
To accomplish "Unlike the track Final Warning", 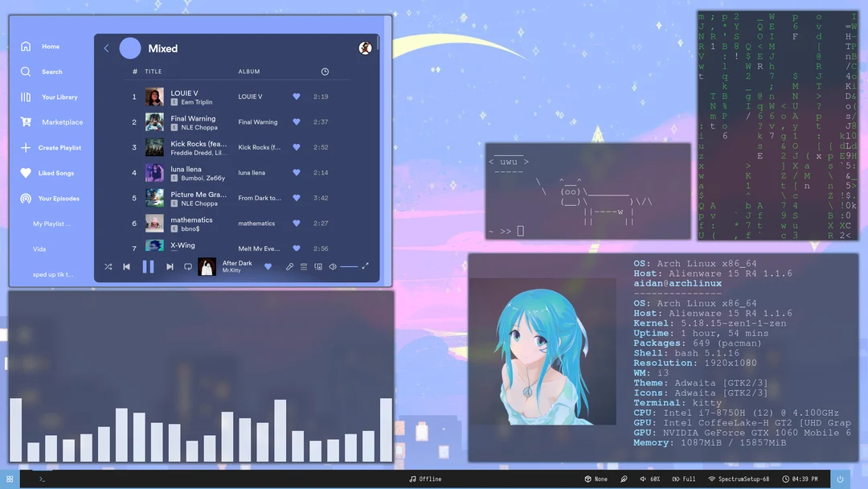I will [x=296, y=121].
